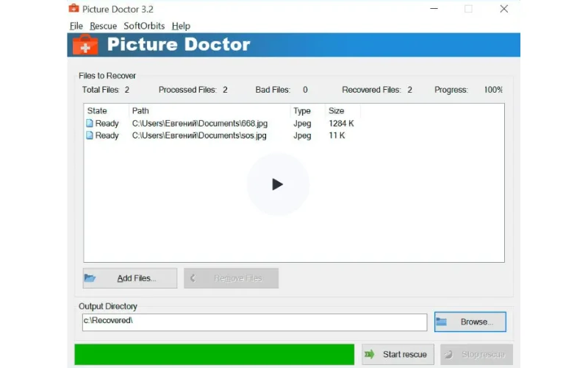Click the disabled Remove Files button
Screen dimensions: 588x368
coord(231,278)
